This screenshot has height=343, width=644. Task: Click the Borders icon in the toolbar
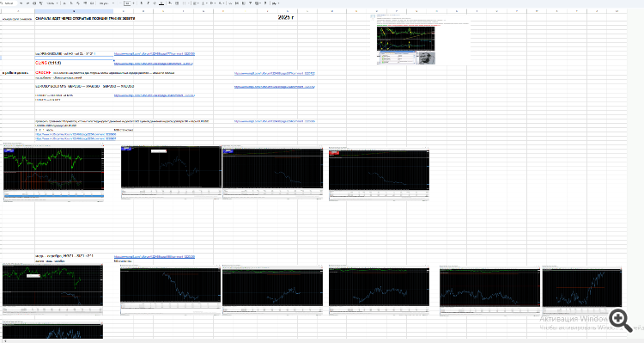pyautogui.click(x=177, y=3)
